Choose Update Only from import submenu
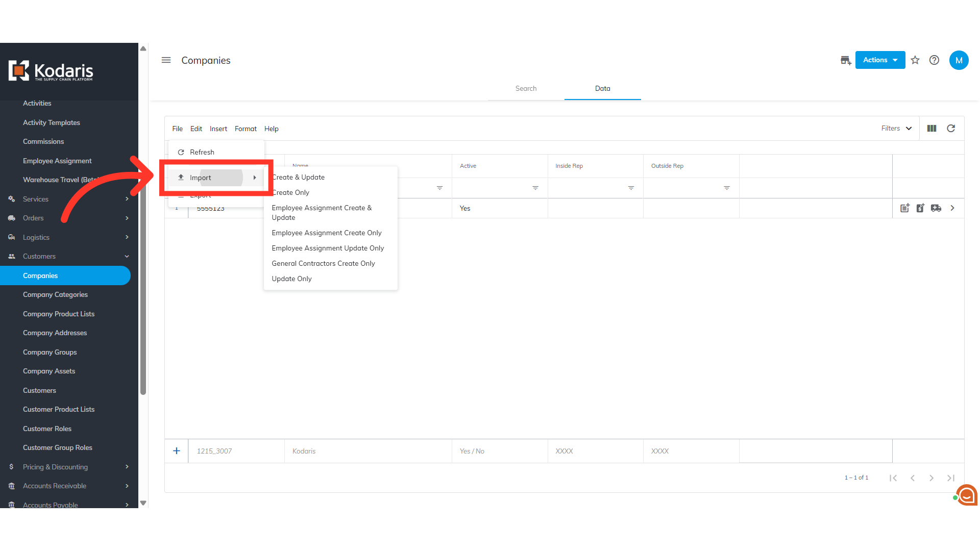The height and width of the screenshot is (551, 980). (x=291, y=279)
